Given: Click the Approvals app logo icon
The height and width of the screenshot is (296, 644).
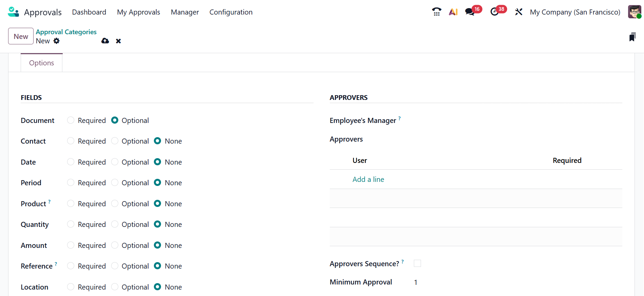Looking at the screenshot, I should [x=13, y=12].
